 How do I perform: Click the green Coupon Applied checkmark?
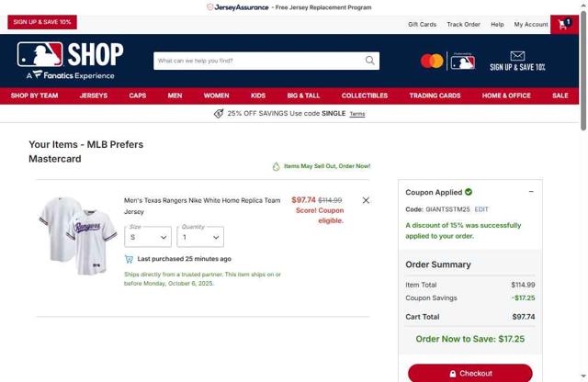(x=469, y=192)
